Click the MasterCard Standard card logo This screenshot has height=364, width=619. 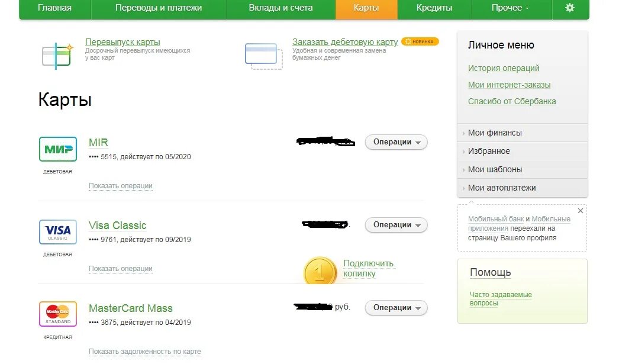(58, 314)
